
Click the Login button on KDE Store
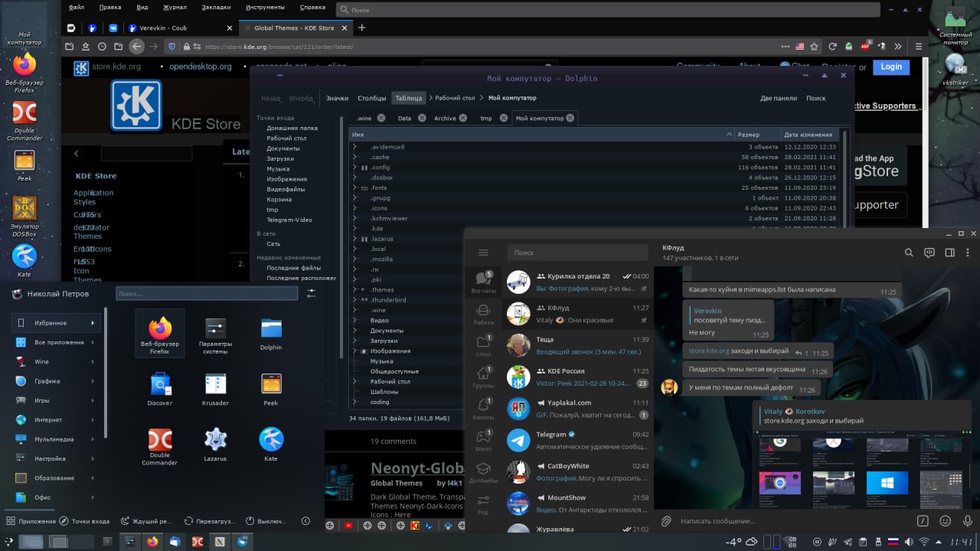(x=891, y=67)
